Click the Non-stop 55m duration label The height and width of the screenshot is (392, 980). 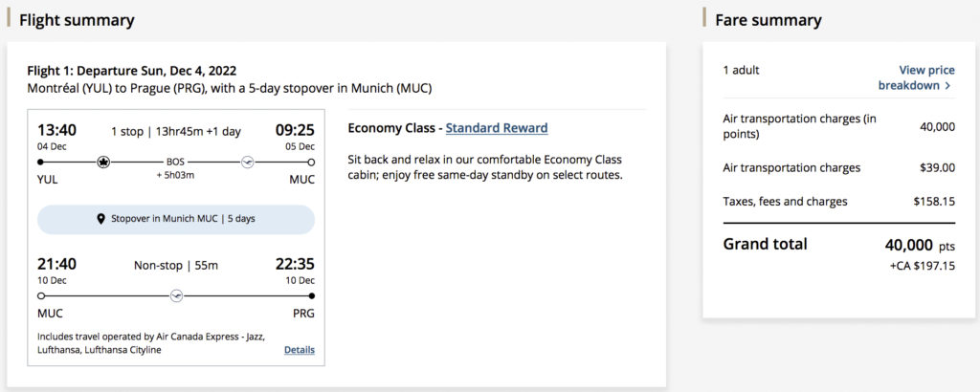tap(176, 264)
